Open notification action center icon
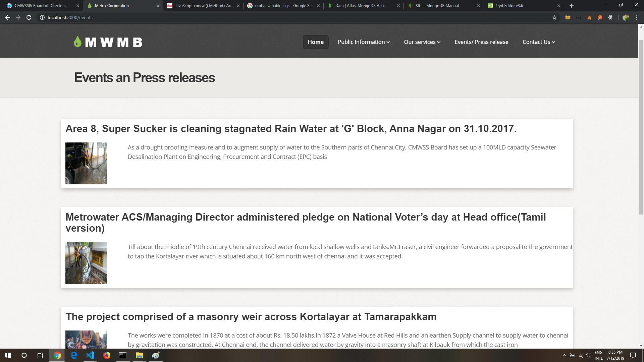The height and width of the screenshot is (362, 644). tap(633, 355)
